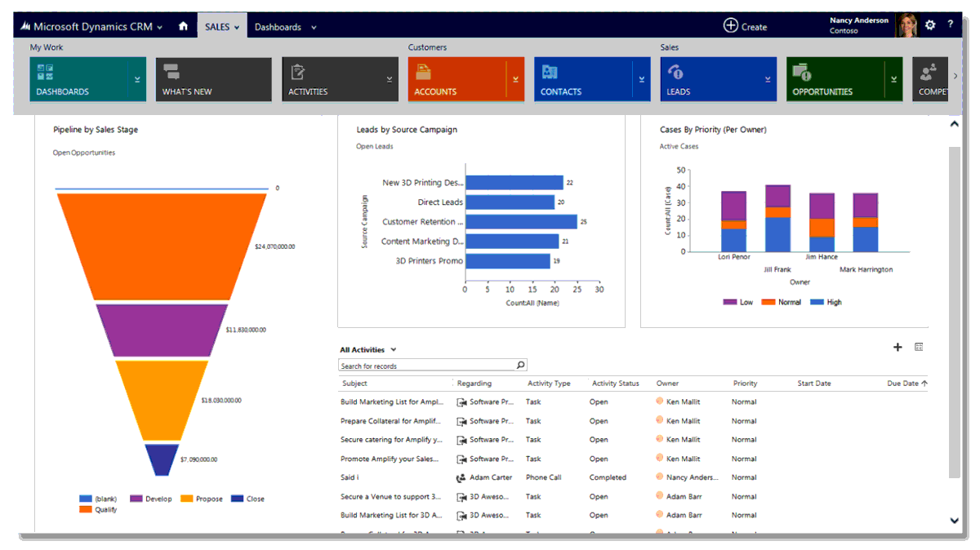
Task: Click Adam Carter contact icon
Action: pos(461,477)
